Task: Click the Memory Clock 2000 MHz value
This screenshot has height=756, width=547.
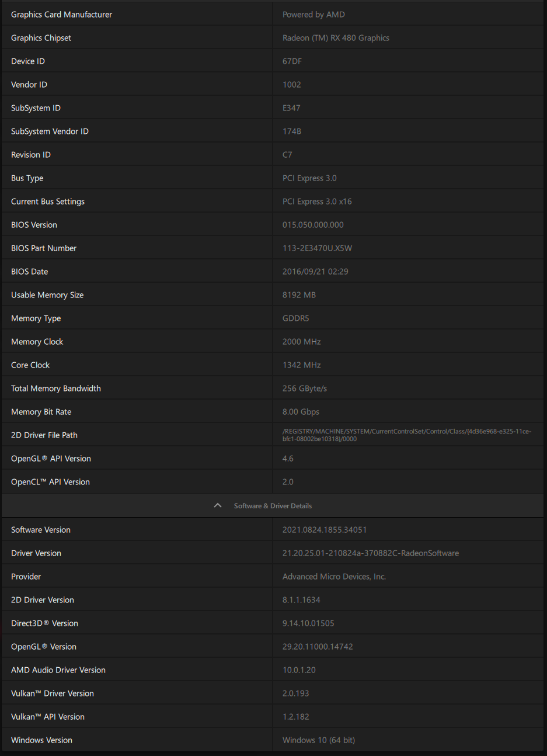Action: (x=301, y=342)
